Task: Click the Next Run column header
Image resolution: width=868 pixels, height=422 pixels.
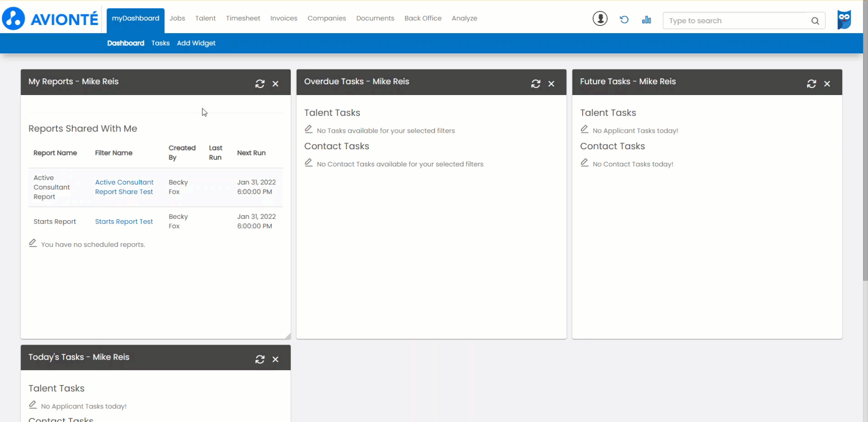Action: coord(251,153)
